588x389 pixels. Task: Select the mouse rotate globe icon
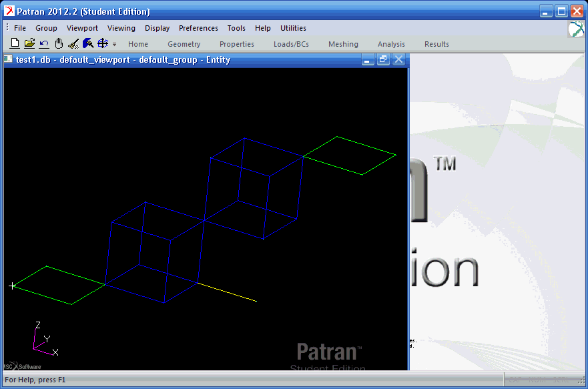103,43
